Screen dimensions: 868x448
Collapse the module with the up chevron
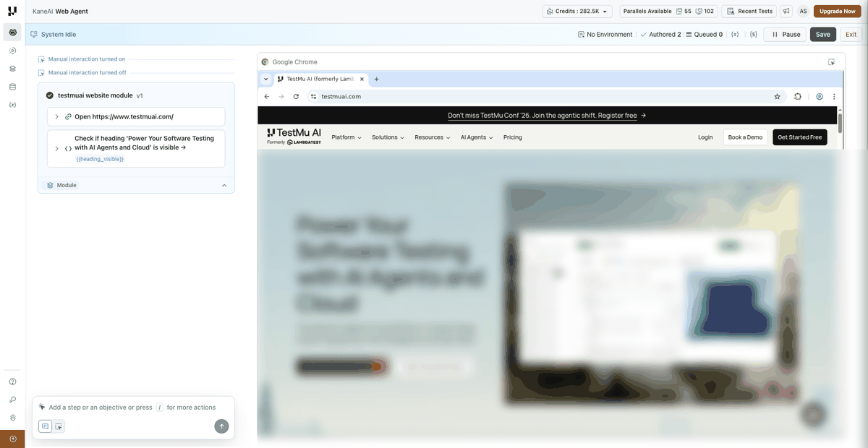(224, 185)
